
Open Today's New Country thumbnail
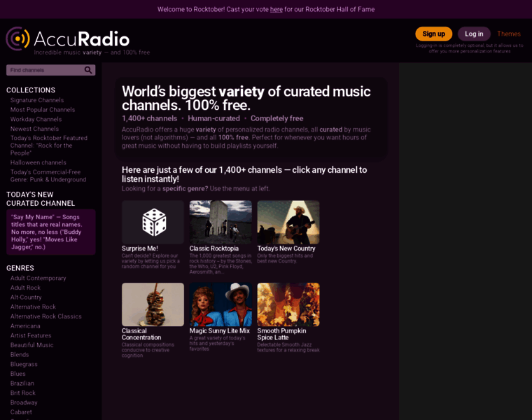click(x=288, y=222)
